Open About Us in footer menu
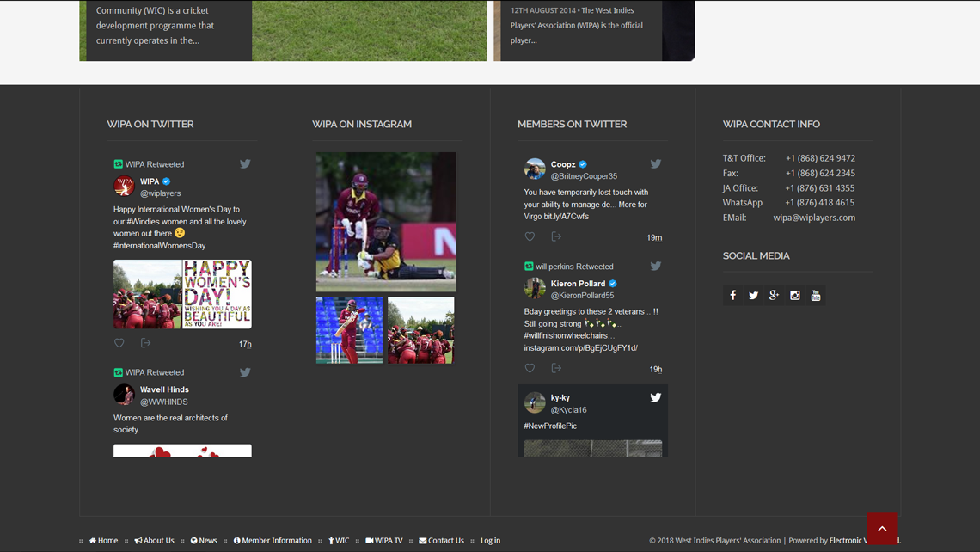Viewport: 980px width, 552px height. pyautogui.click(x=155, y=541)
